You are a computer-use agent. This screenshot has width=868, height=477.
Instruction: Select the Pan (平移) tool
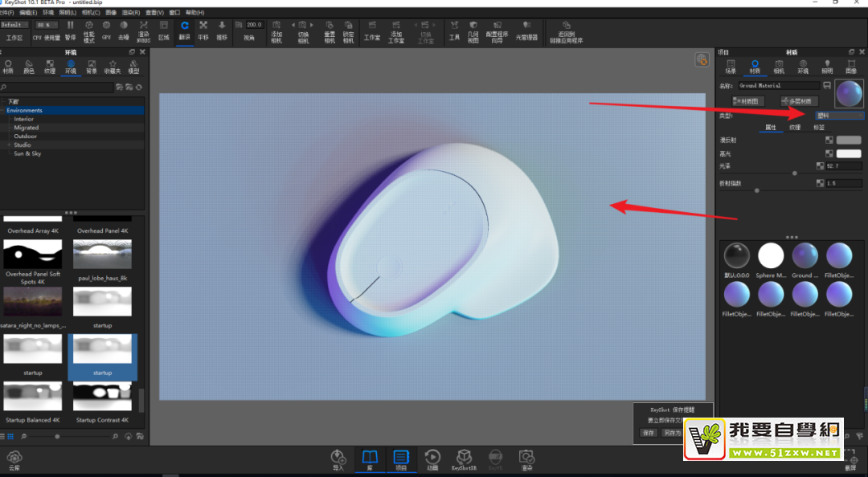click(203, 30)
